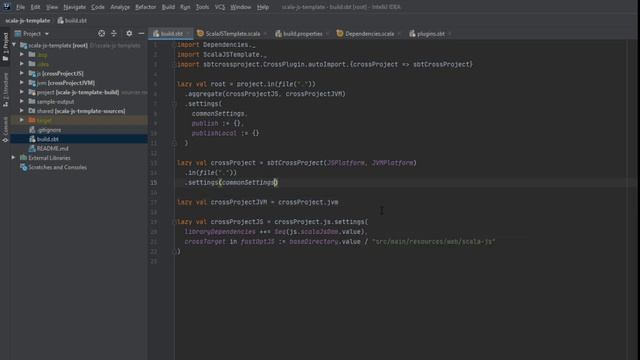Image resolution: width=640 pixels, height=360 pixels.
Task: Click 'libraryDependencies' in the editor
Action: 220,232
